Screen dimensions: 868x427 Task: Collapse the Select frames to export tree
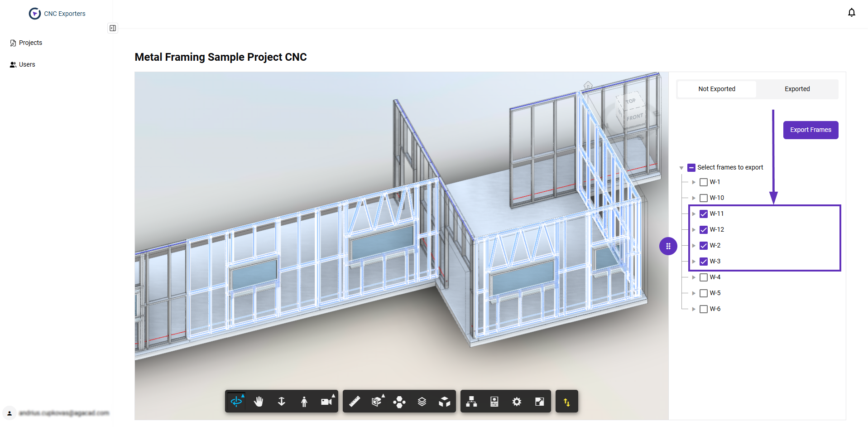(x=681, y=168)
